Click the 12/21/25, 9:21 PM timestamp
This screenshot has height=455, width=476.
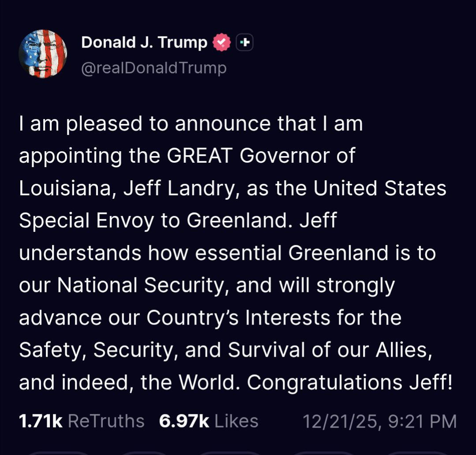(x=379, y=421)
